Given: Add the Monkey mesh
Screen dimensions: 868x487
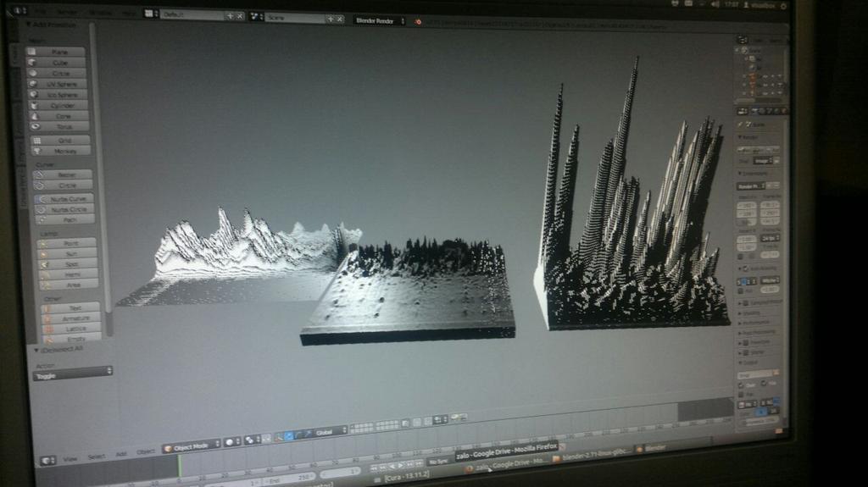Looking at the screenshot, I should click(63, 151).
